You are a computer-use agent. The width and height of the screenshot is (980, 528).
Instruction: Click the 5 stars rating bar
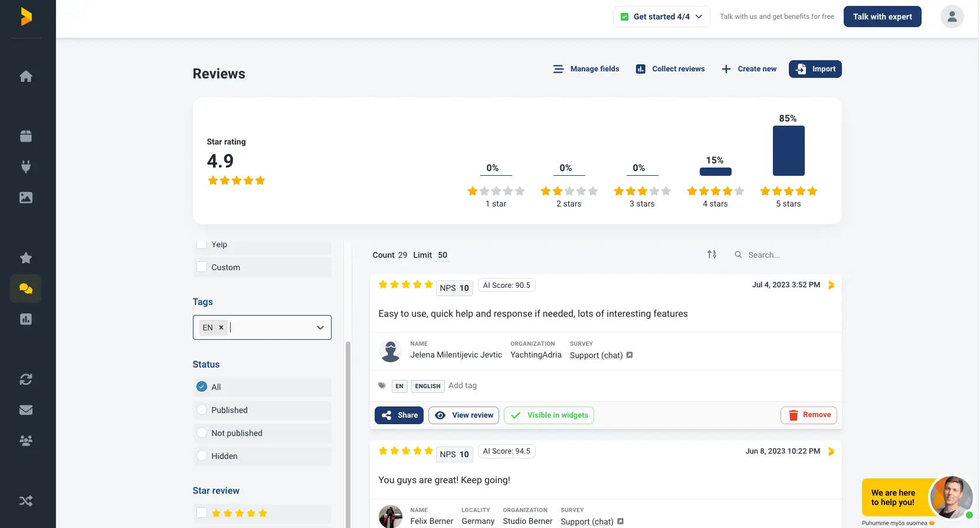pos(788,151)
